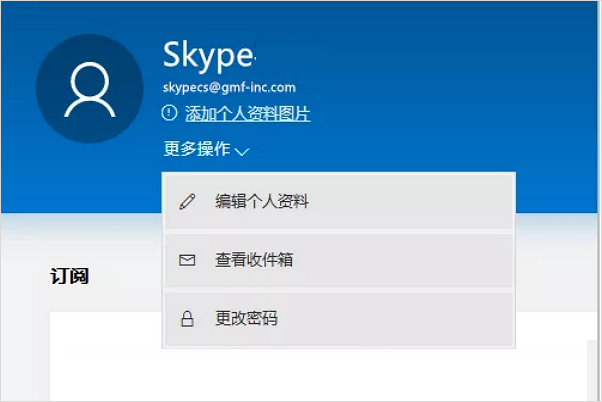Click the profile avatar placeholder icon
This screenshot has width=602, height=402.
pos(89,89)
